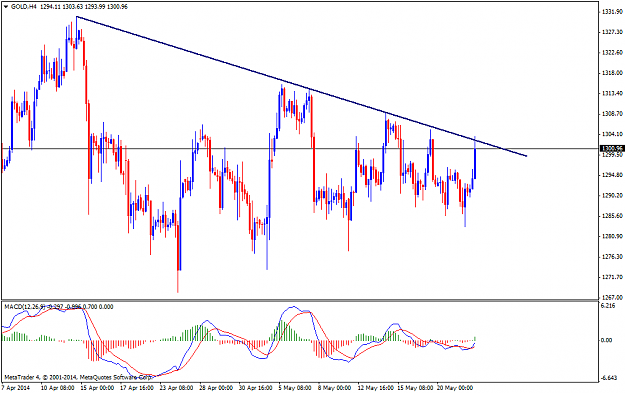Viewport: 625px width, 393px height.
Task: Click the 17 Apr 16:00 time label
Action: (137, 387)
